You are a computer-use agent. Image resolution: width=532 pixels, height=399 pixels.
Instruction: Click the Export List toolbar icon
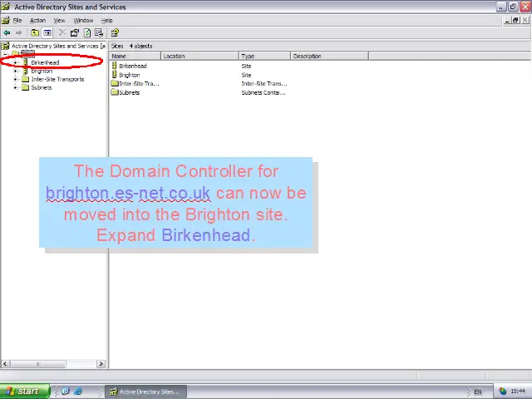tap(99, 33)
